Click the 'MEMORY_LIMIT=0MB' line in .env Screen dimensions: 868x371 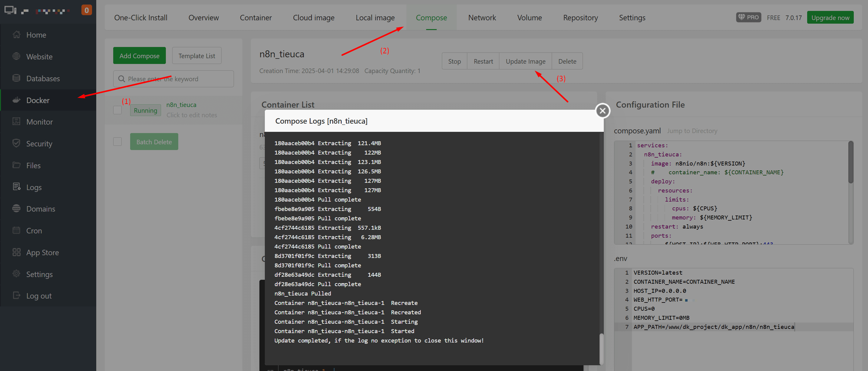click(x=661, y=318)
